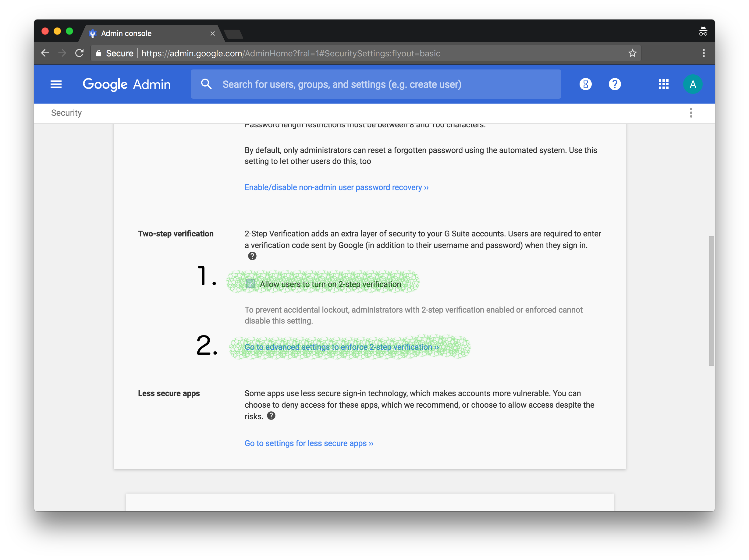
Task: Open a new browser tab
Action: click(233, 34)
